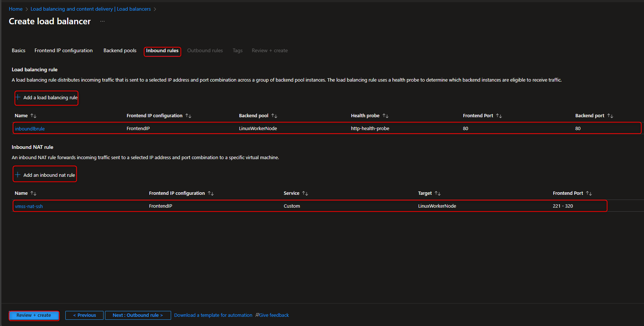Sort NAT rules by Frontend IP configuration

click(x=211, y=193)
